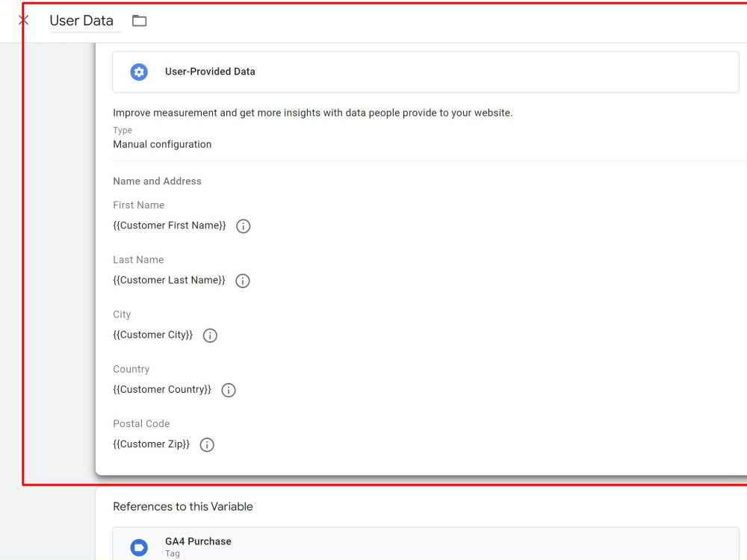Click the {{Customer Country}} value
The height and width of the screenshot is (560, 747).
161,390
